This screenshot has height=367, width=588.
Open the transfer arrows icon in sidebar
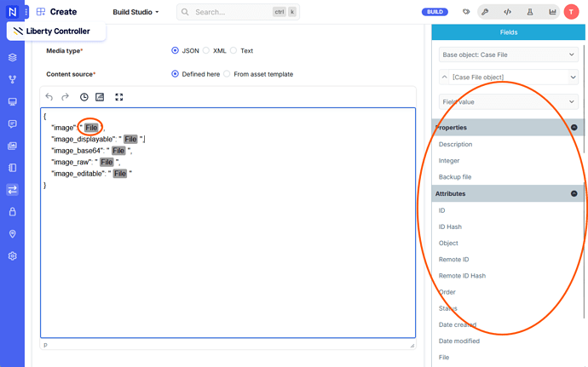(13, 190)
